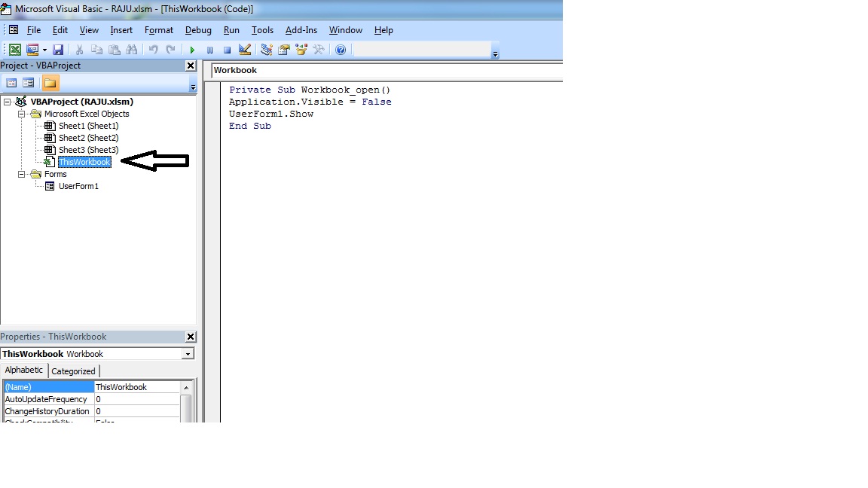Screen dimensions: 868x488
Task: Select UserForm1 in project tree
Action: [x=78, y=187]
